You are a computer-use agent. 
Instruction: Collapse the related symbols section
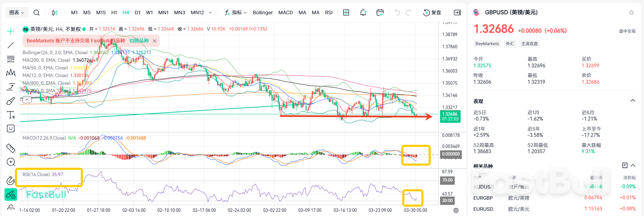tap(633, 165)
